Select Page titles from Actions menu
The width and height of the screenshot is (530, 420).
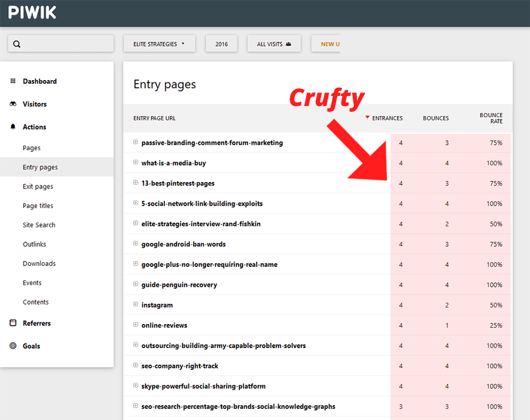(38, 206)
